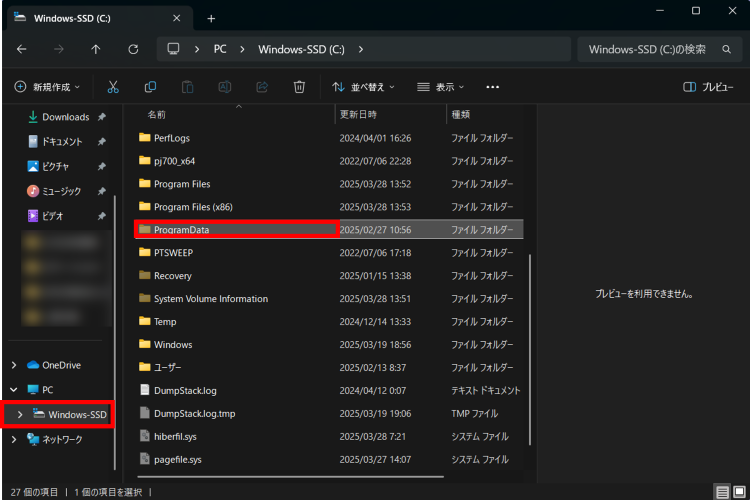Click the Delete trash can icon

pyautogui.click(x=299, y=87)
